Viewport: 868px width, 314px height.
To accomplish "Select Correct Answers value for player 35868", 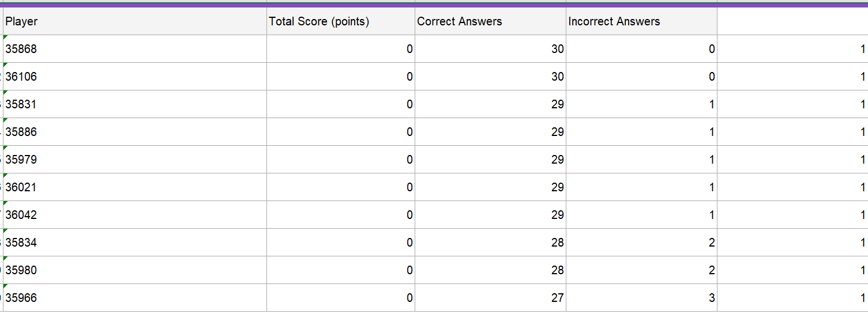I will pos(490,49).
